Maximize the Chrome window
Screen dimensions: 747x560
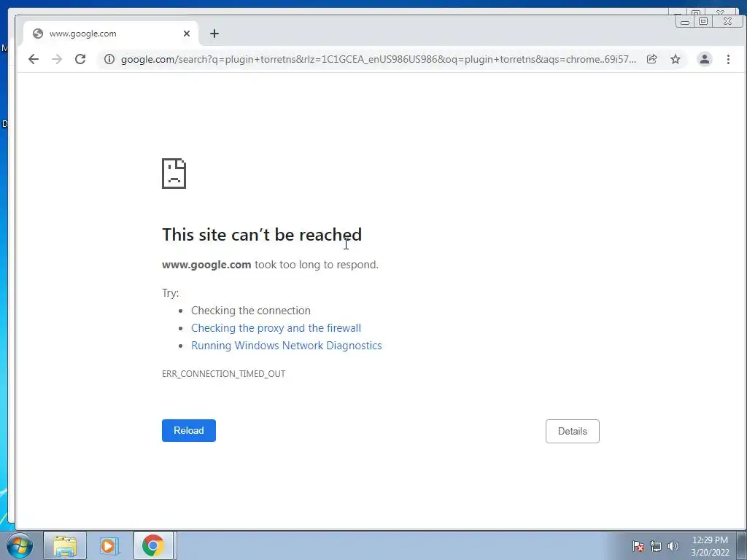703,21
